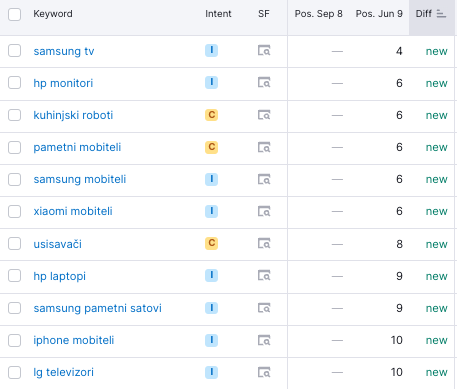Open SERP features icon for pametni mobiteli

264,147
